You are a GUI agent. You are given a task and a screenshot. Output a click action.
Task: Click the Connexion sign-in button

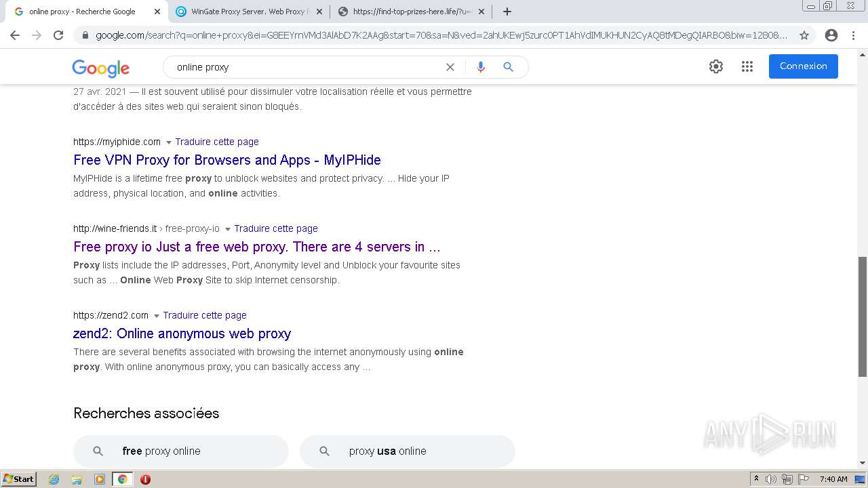pos(803,66)
